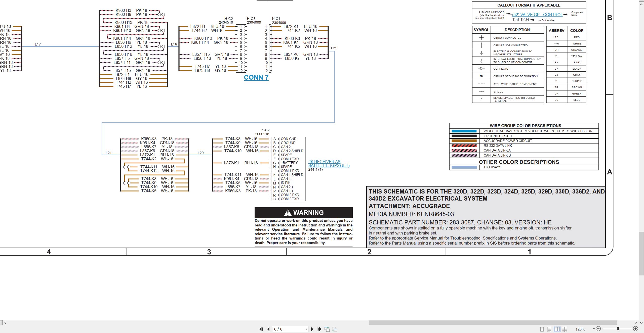Click the K-C1 connector label
Screen dimensions: 644x333
[x=276, y=19]
